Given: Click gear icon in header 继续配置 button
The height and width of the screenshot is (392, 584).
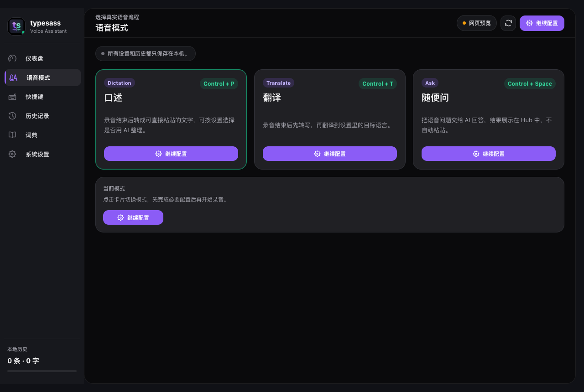Looking at the screenshot, I should coord(529,23).
